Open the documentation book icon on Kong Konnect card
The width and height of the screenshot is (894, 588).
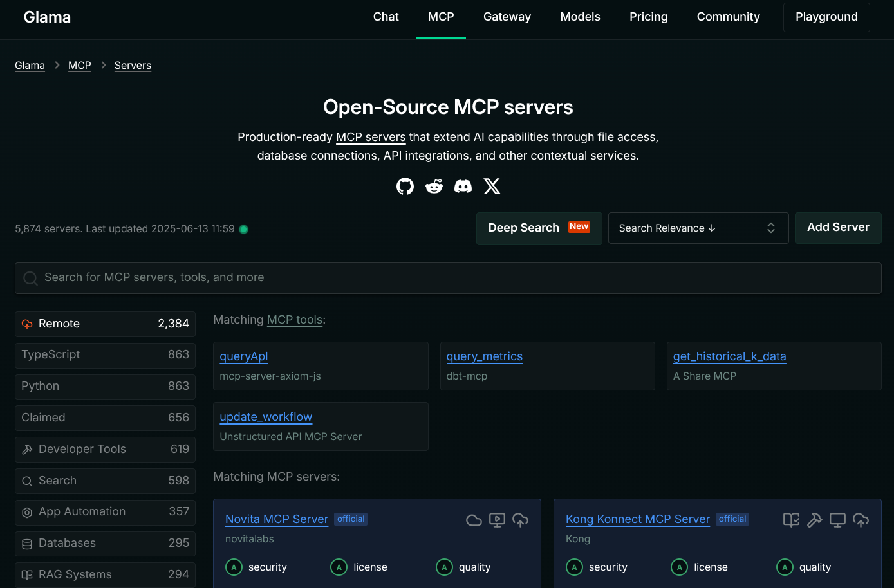point(791,520)
